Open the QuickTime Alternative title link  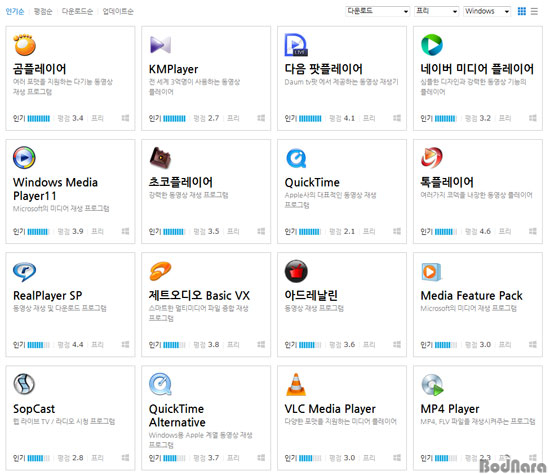pos(177,416)
